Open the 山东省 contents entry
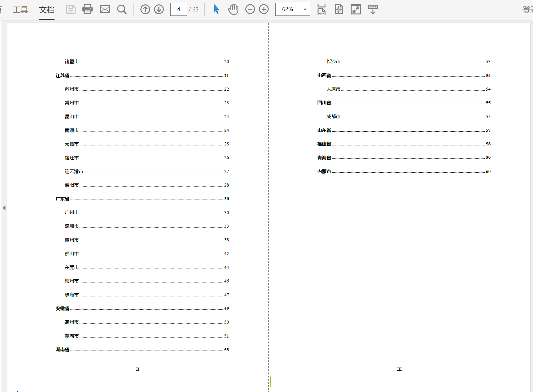533x392 pixels. click(x=404, y=130)
